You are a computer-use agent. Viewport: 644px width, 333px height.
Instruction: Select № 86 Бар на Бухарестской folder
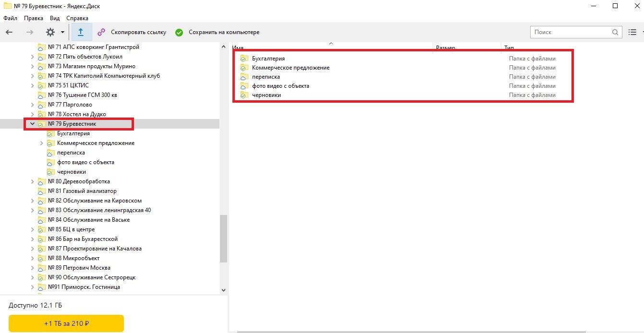(x=83, y=239)
